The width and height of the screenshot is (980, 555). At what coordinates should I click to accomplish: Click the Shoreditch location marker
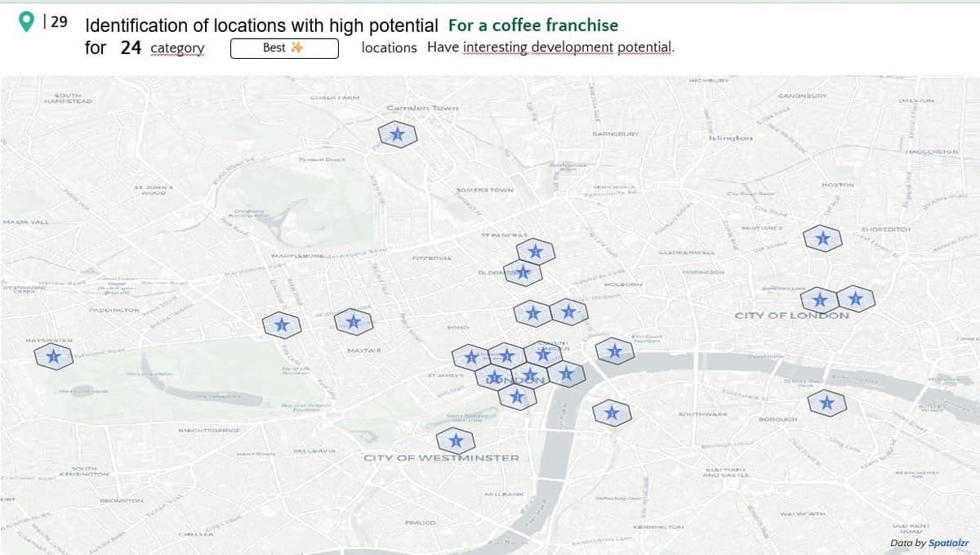[822, 238]
